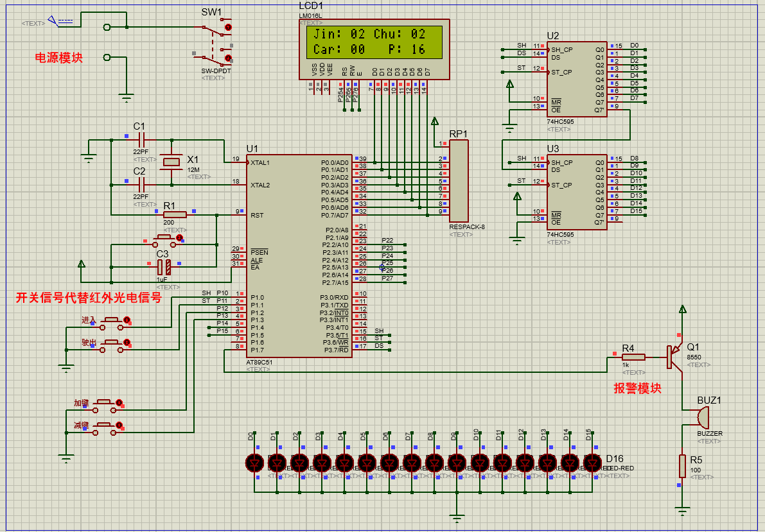The image size is (765, 532).
Task: Select the BUZ1 buzzer component
Action: tap(702, 417)
